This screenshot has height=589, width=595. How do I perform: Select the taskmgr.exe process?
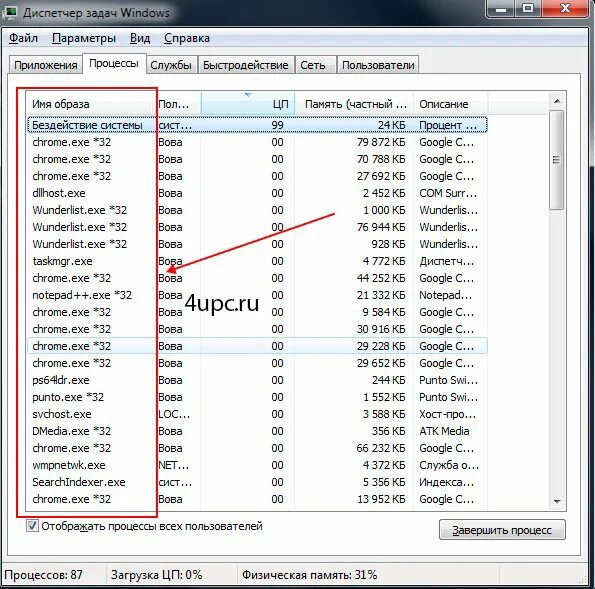pyautogui.click(x=257, y=261)
